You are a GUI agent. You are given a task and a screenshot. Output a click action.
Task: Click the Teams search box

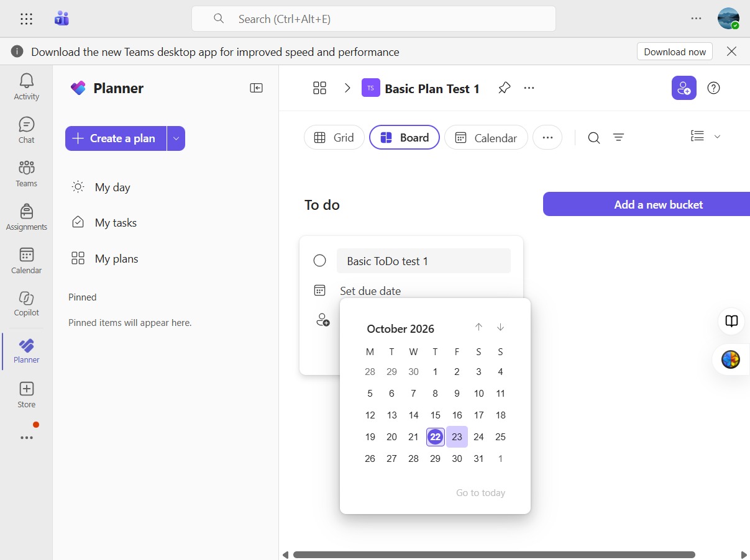(x=373, y=19)
